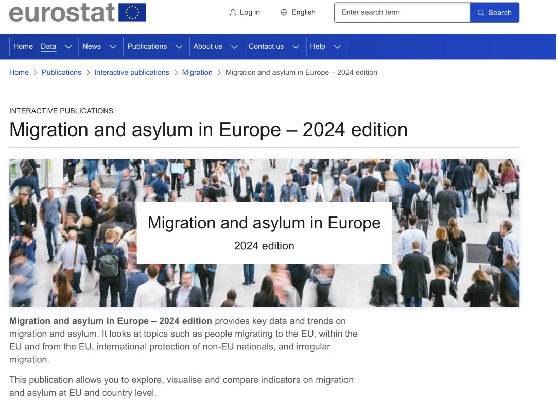Go to Interactive publications breadcrumb link
The image size is (558, 400).
[132, 73]
